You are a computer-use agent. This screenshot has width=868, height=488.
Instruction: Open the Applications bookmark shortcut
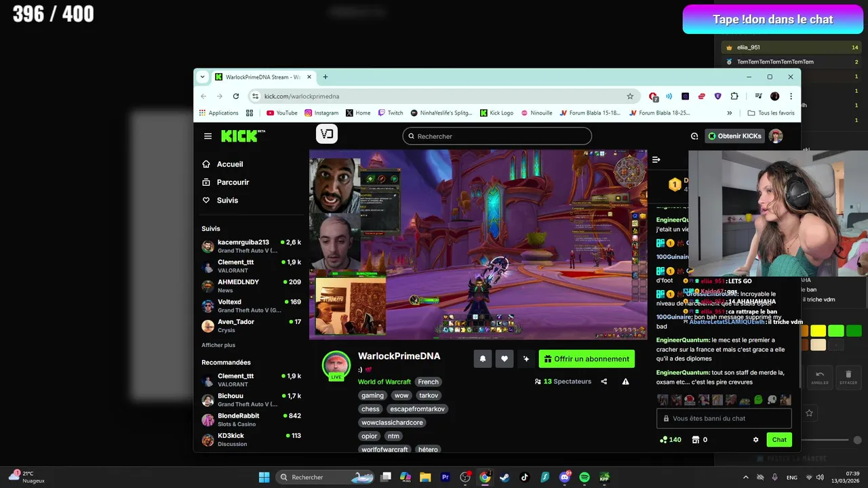(x=218, y=113)
